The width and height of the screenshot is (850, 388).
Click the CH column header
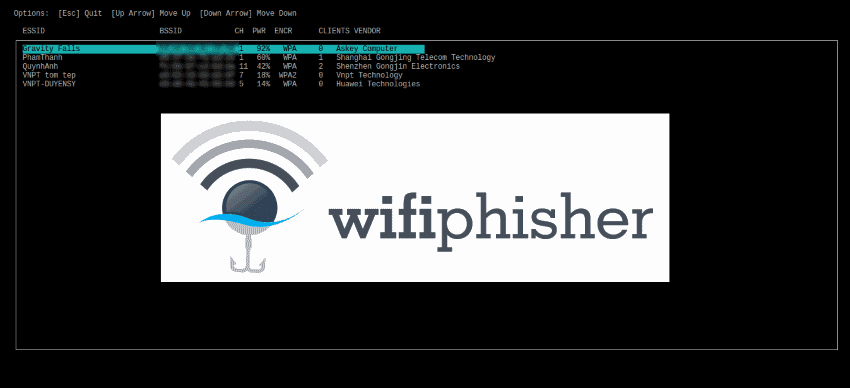(239, 31)
